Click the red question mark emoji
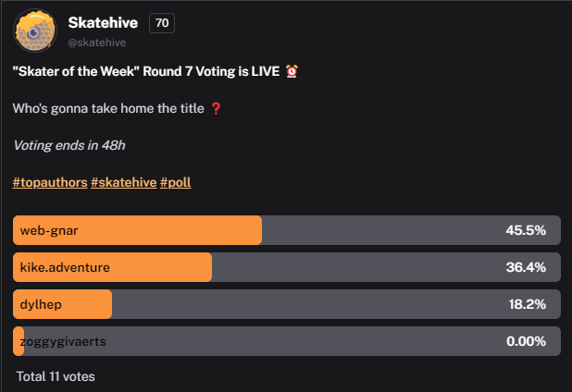This screenshot has width=572, height=392. (x=216, y=108)
